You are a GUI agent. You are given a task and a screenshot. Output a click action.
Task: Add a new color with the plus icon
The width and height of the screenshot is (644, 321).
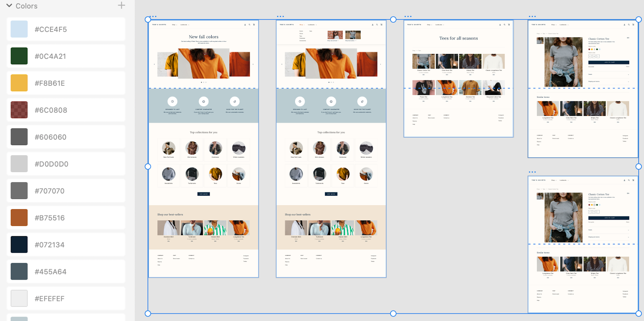point(121,6)
